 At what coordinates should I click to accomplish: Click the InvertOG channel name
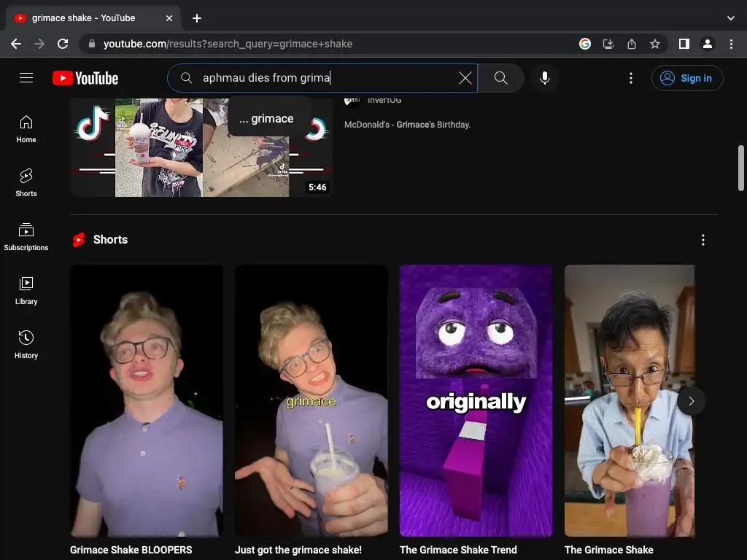(x=384, y=101)
